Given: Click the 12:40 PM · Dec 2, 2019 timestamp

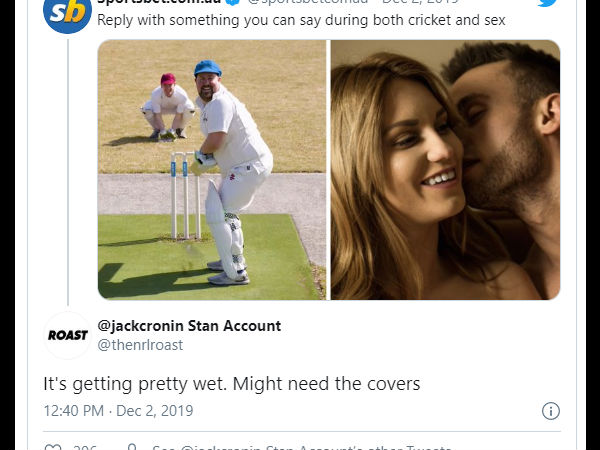Looking at the screenshot, I should [x=118, y=411].
